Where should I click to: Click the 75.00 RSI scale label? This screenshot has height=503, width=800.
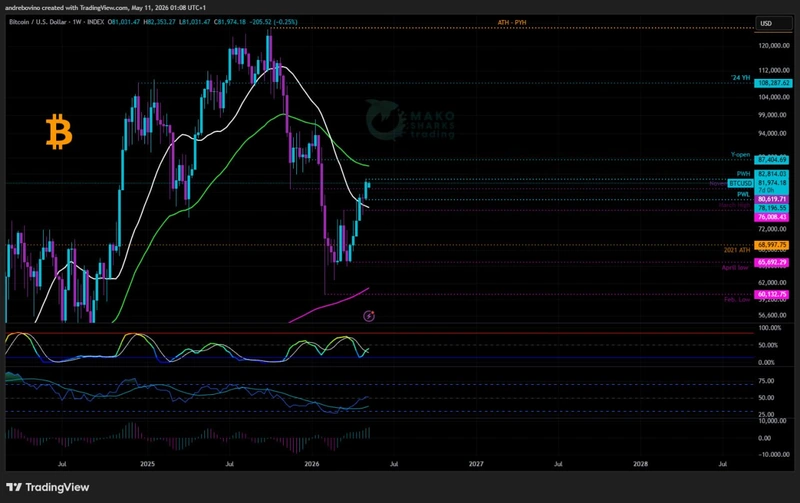tap(766, 381)
